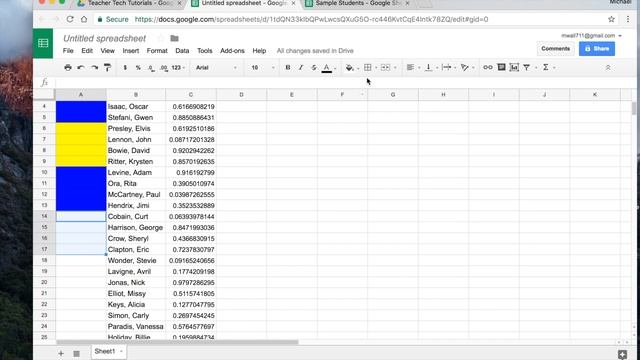Screen dimensions: 640x360
Task: Increase decimal places
Action: pos(164,68)
